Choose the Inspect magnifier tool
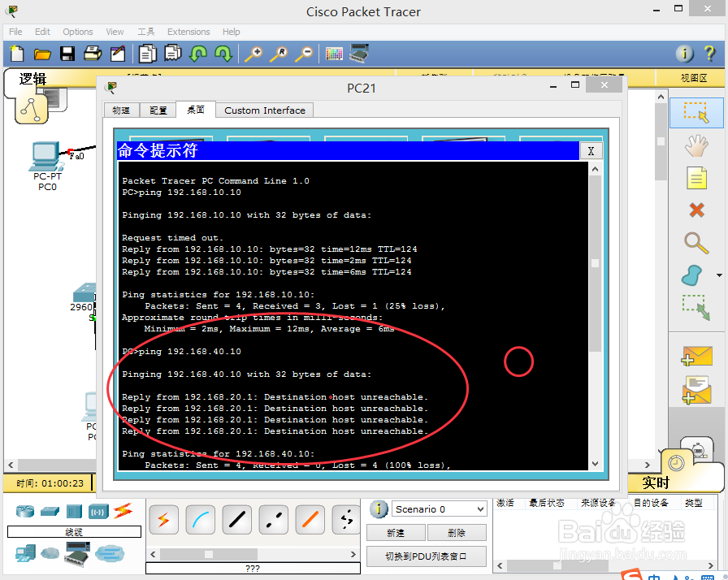 696,243
